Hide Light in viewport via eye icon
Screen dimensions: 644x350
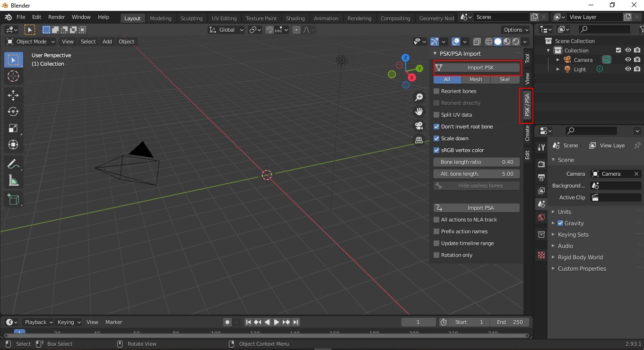pyautogui.click(x=628, y=69)
